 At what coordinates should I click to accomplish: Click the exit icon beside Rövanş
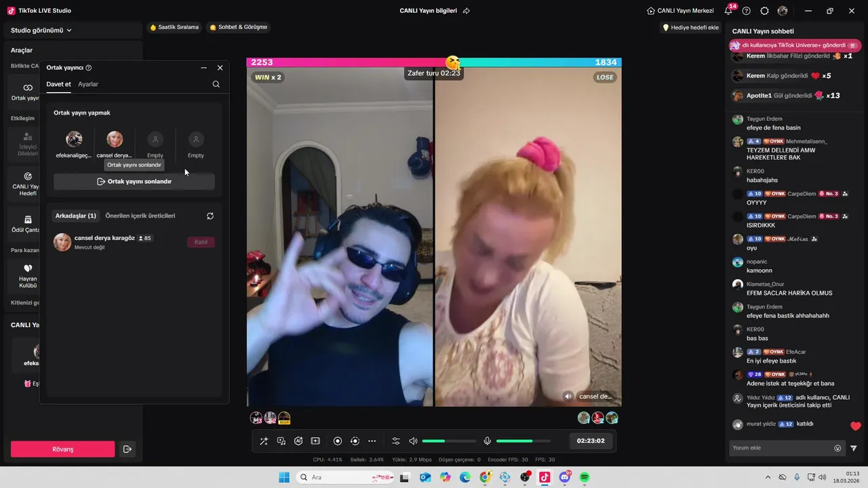pos(127,449)
